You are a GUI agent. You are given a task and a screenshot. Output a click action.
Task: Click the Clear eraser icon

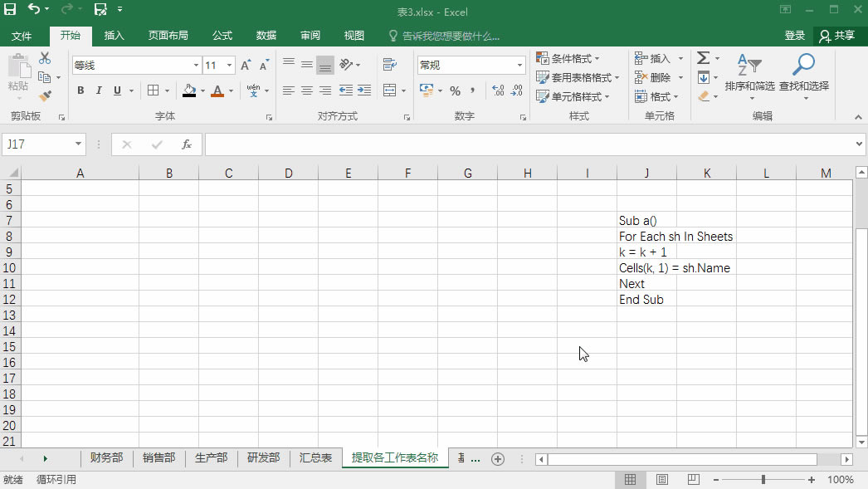click(x=704, y=96)
